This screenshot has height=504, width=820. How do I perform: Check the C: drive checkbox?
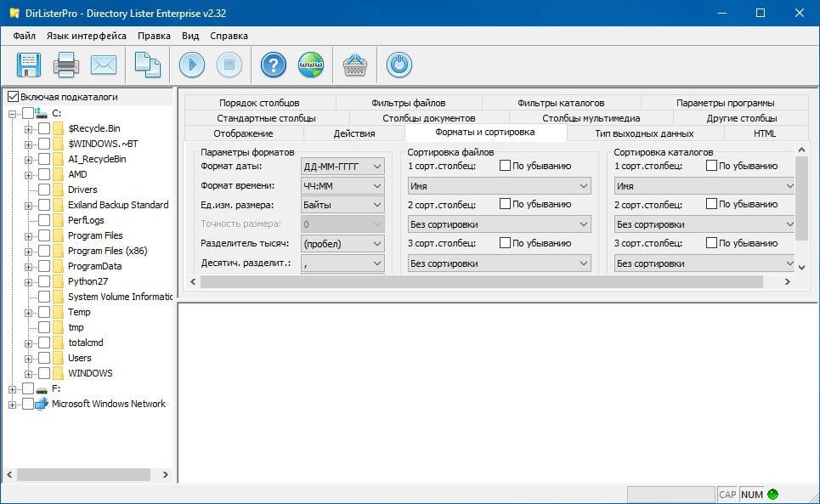coord(28,113)
